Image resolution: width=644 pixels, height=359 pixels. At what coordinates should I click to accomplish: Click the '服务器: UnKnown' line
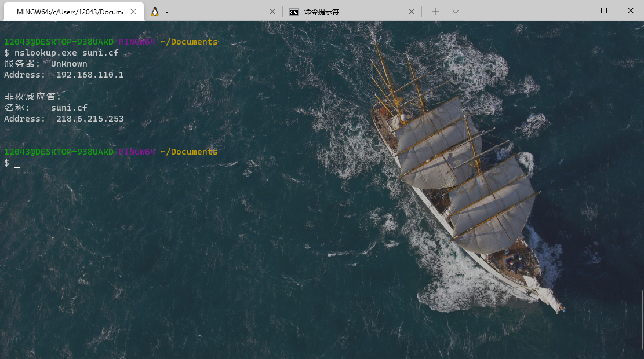tap(46, 64)
